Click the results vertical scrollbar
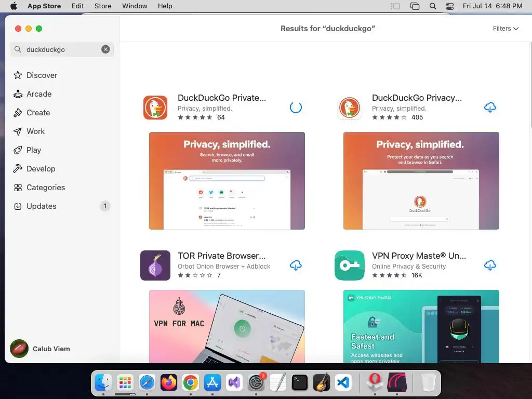This screenshot has height=399, width=532. 530,85
